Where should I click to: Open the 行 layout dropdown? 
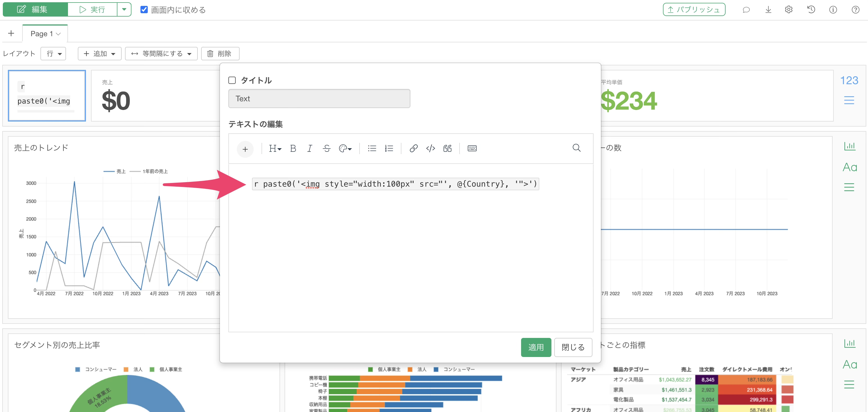tap(53, 54)
